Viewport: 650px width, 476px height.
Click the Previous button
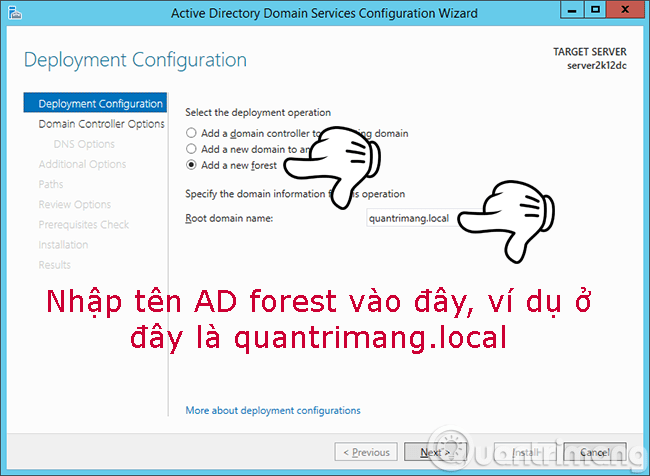coord(366,452)
